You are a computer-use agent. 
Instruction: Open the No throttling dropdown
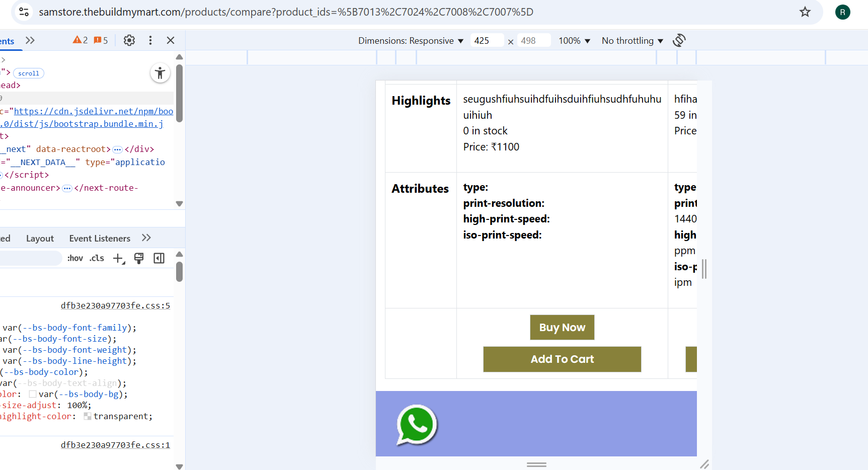pyautogui.click(x=633, y=41)
